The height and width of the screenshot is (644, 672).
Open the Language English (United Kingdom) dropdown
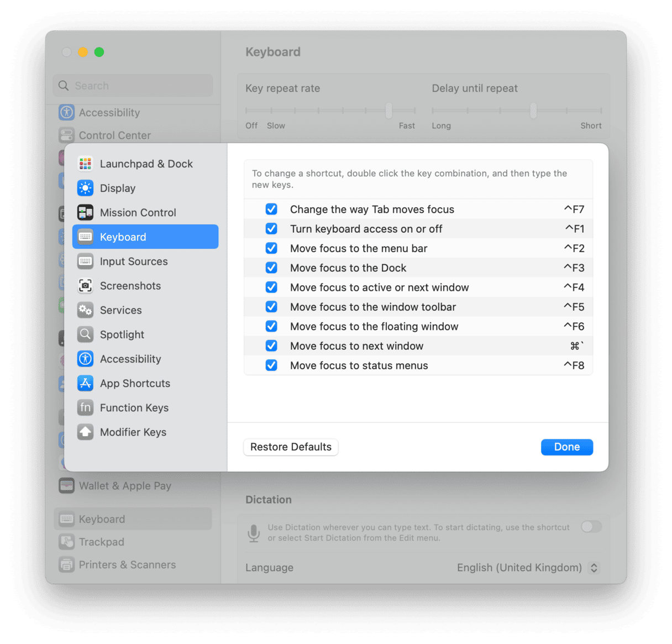tap(594, 568)
